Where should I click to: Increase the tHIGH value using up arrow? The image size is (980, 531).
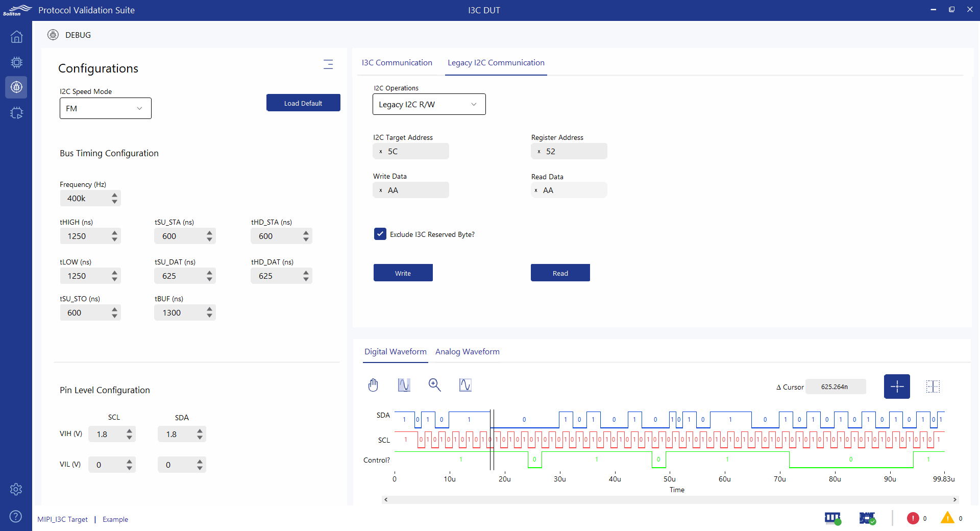pos(115,233)
